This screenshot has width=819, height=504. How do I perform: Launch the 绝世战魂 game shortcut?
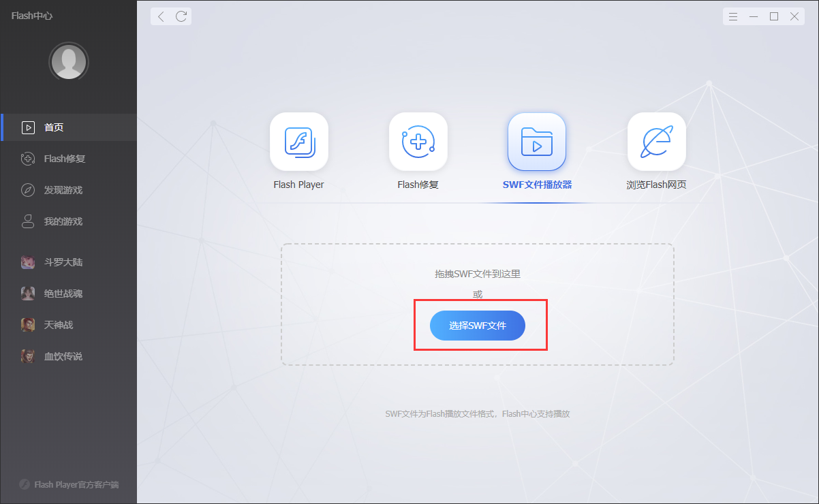[63, 294]
